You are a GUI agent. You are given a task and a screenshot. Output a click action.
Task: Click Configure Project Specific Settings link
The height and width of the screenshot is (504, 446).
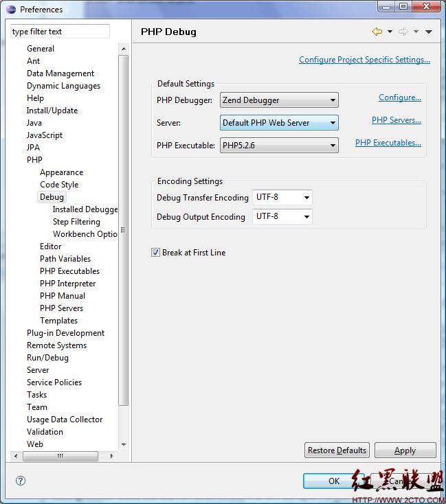point(364,60)
